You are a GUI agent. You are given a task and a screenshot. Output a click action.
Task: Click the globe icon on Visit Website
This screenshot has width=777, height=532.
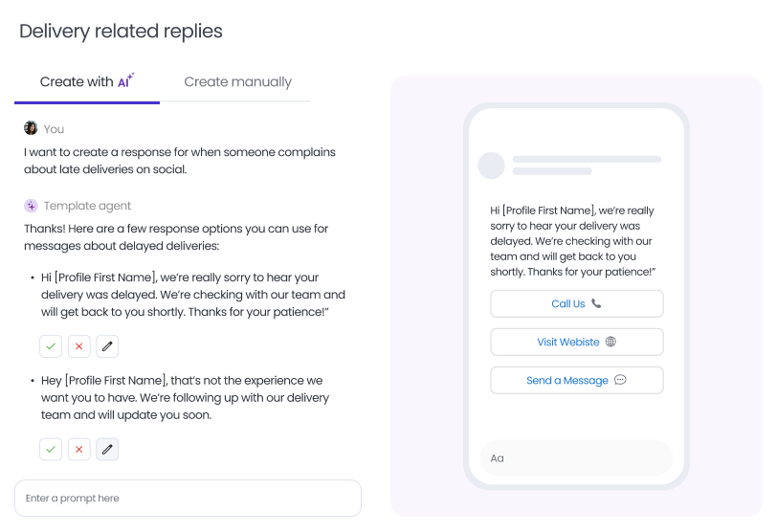tap(611, 343)
